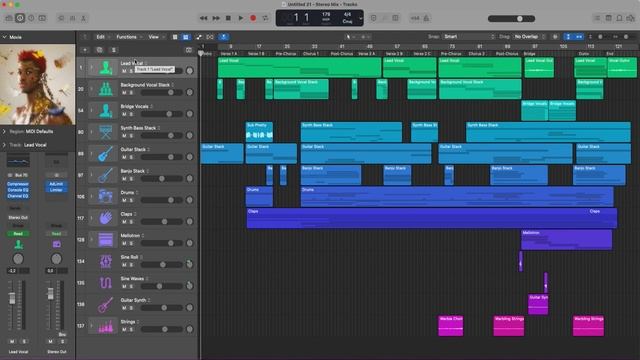Start playback with Play button
This screenshot has width=640, height=360.
coord(241,18)
